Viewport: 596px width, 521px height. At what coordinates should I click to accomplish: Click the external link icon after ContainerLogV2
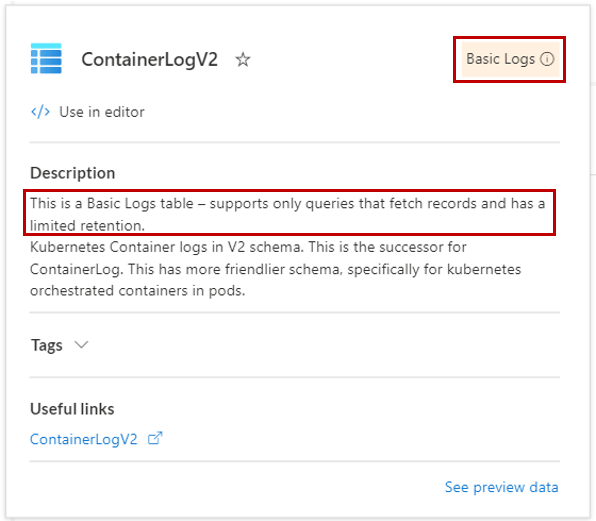pos(155,439)
